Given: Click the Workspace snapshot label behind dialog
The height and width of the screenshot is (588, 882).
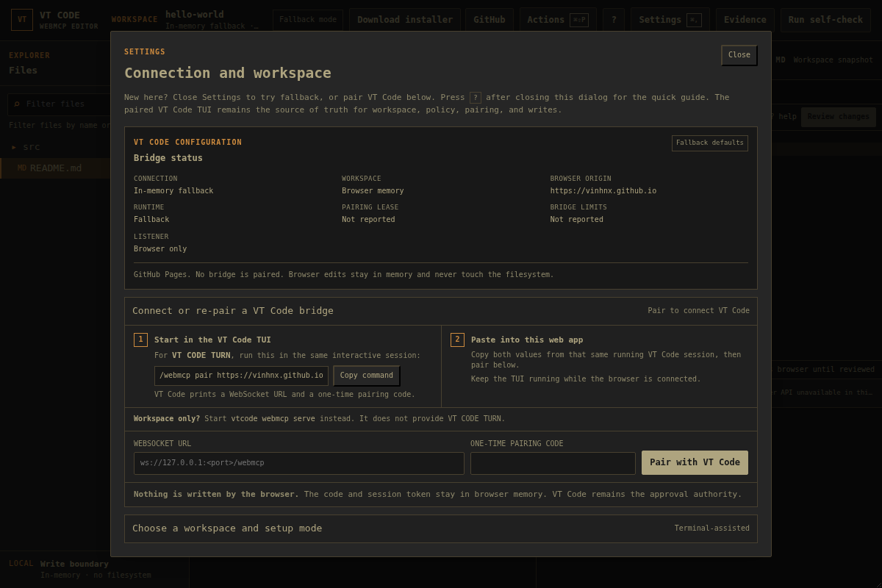Looking at the screenshot, I should click(833, 60).
